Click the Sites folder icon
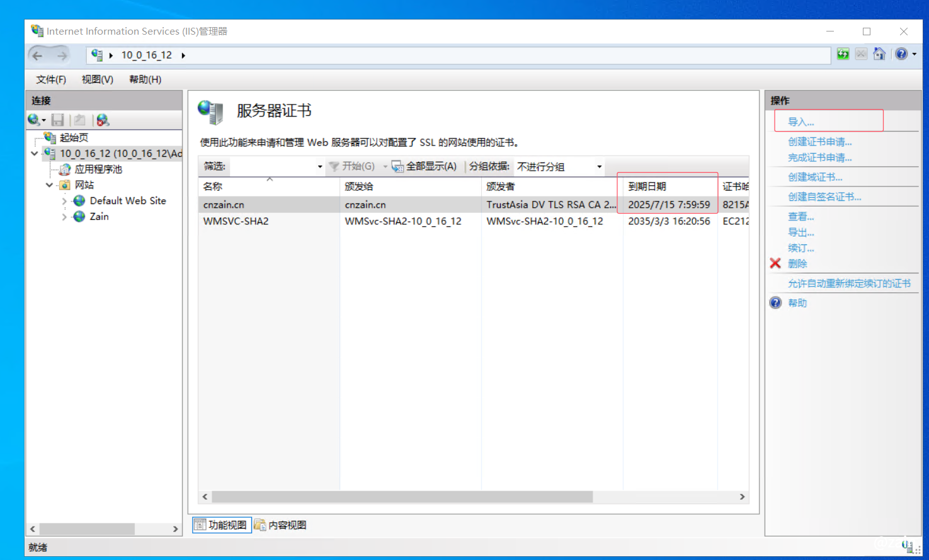This screenshot has width=929, height=560. click(x=64, y=185)
